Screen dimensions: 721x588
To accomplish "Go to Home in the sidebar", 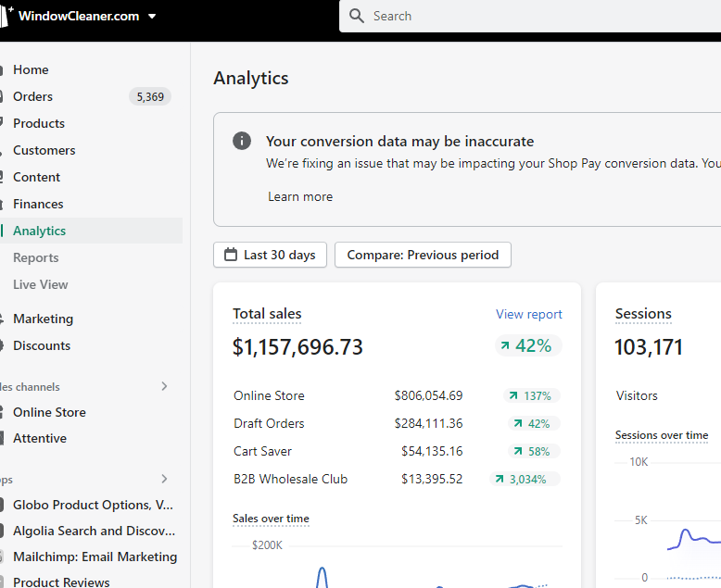I will tap(31, 69).
